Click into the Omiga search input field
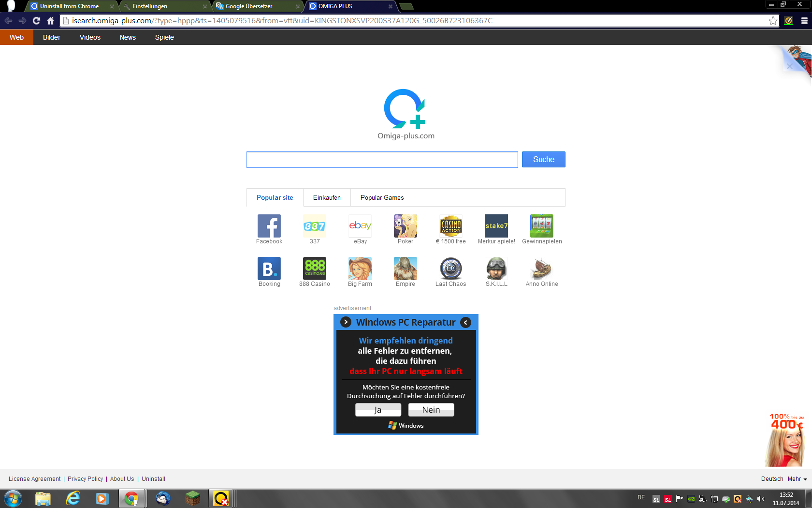Viewport: 812px width, 508px height. coord(382,160)
